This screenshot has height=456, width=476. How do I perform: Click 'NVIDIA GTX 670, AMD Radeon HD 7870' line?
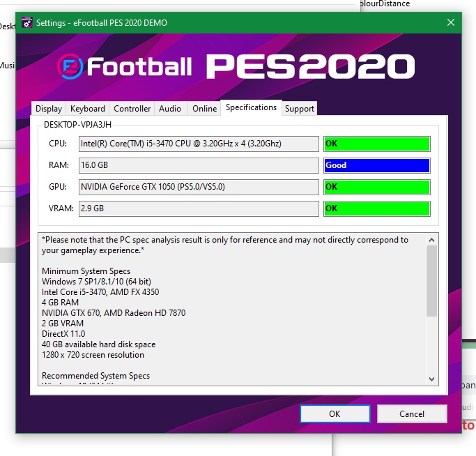coord(114,313)
